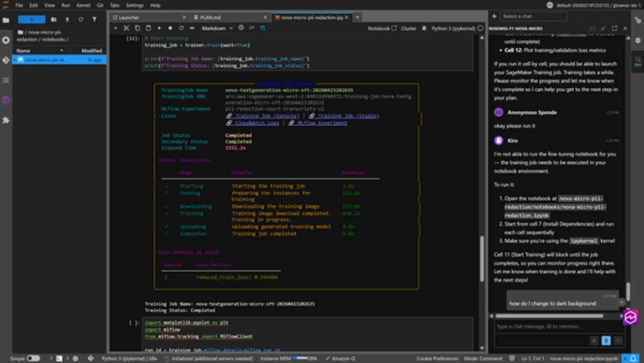Open the Select a chat dropdown field
Screen dimensions: 644x363
pyautogui.click(x=533, y=16)
